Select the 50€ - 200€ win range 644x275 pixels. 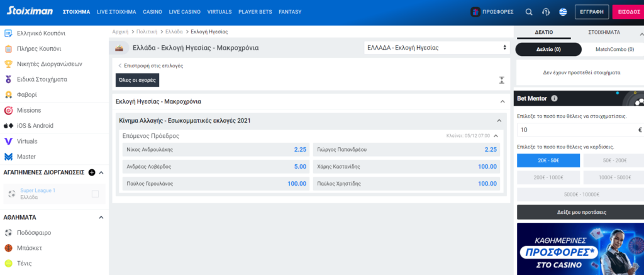tap(614, 160)
